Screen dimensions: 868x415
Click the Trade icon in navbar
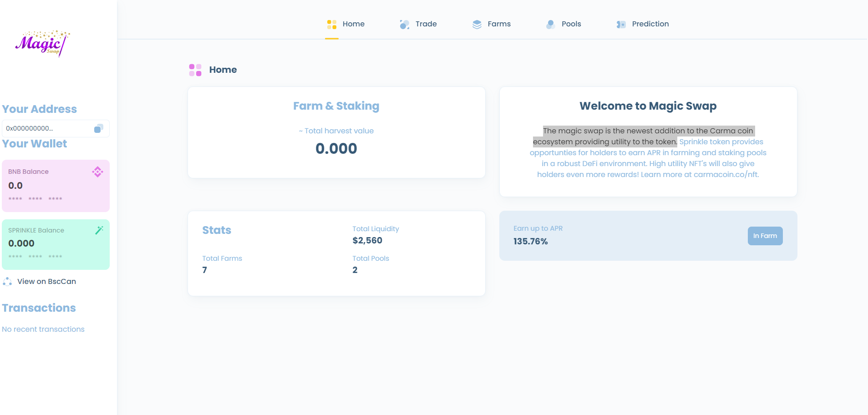click(404, 25)
